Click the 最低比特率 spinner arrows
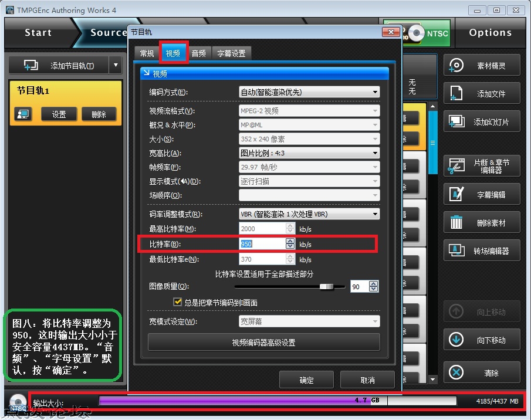 (290, 259)
